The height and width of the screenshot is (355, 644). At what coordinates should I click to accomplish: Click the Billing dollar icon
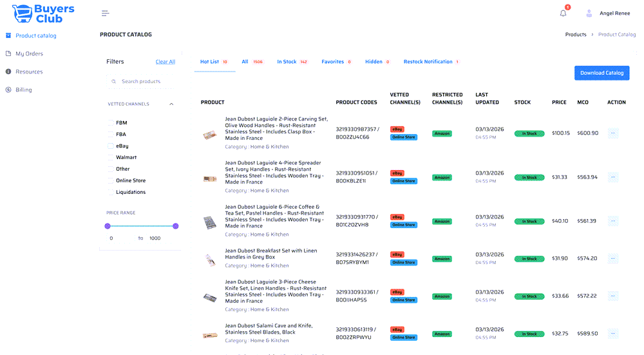tap(8, 90)
